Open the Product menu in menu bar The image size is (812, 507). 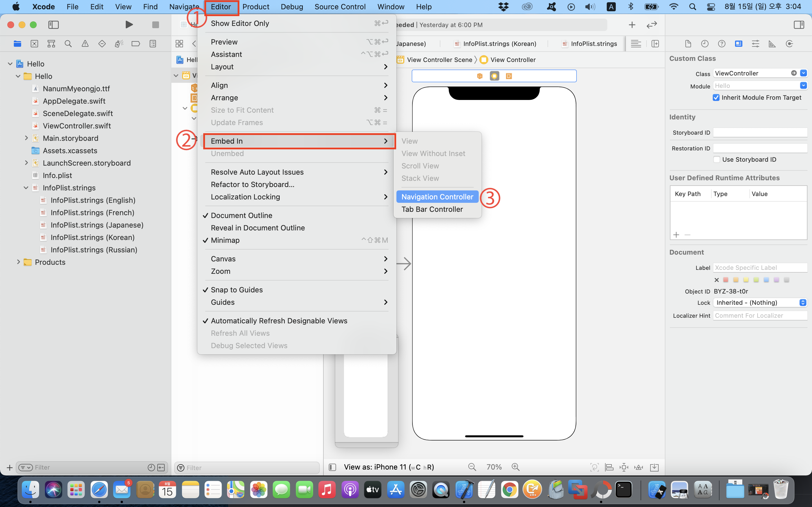click(256, 7)
